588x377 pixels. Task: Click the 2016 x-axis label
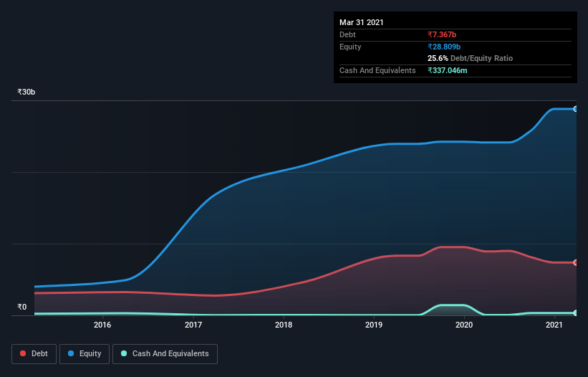tap(102, 325)
